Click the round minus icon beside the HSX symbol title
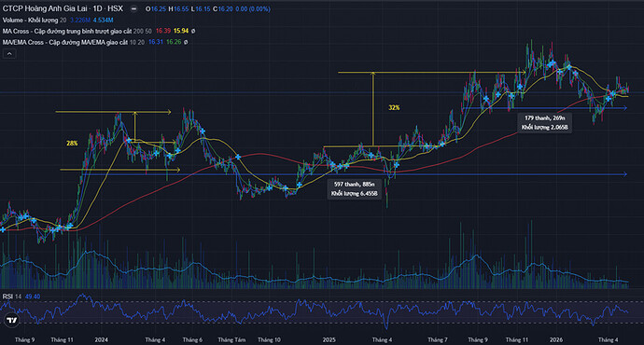The image size is (644, 345). 133,9
